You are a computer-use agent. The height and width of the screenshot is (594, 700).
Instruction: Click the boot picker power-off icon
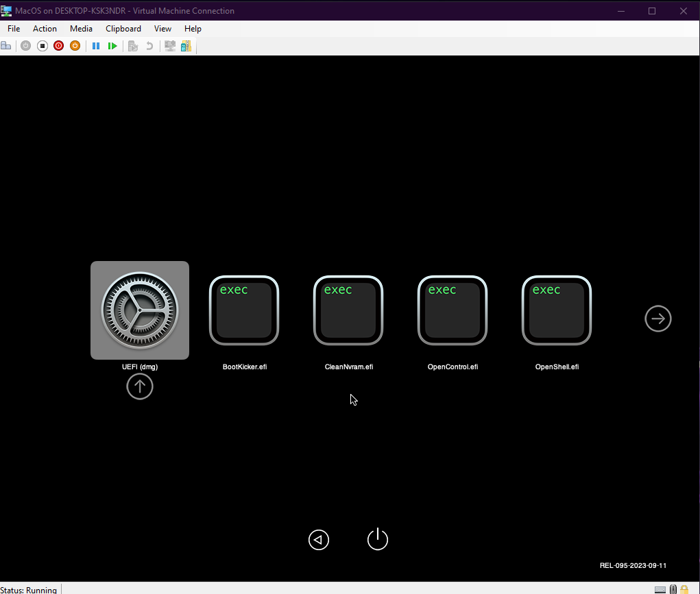[x=378, y=540]
